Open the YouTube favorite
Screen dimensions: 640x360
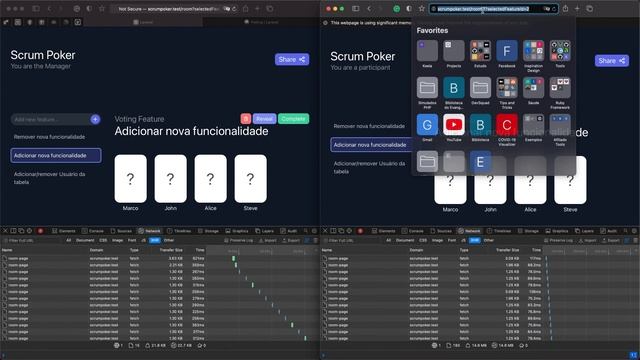[453, 124]
